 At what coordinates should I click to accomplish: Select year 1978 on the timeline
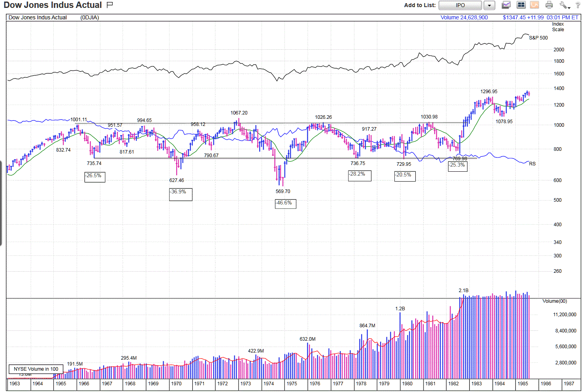(x=361, y=384)
